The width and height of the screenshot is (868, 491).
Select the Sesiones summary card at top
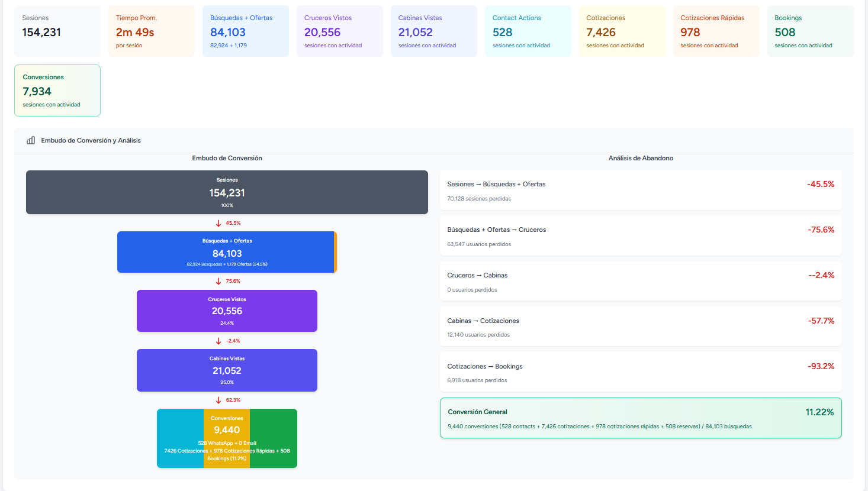[x=57, y=31]
